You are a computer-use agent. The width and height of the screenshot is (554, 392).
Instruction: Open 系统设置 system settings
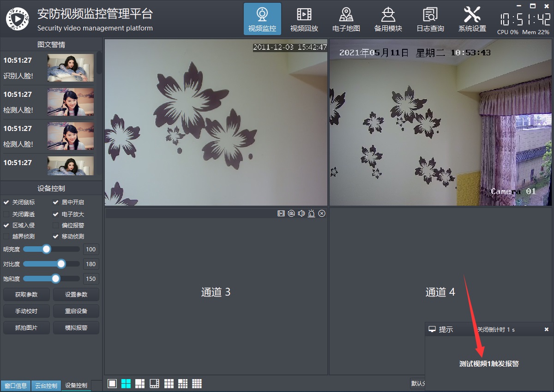click(472, 19)
